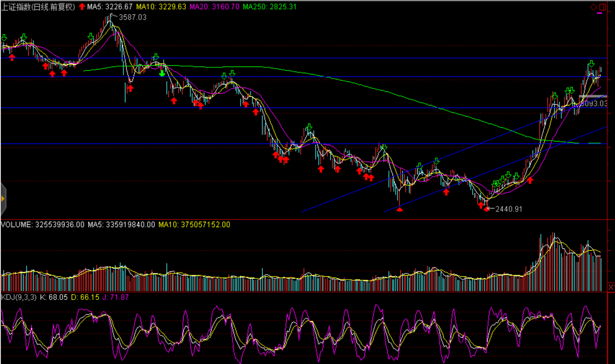Viewport: 615px width, 364px height.
Task: Click the small magenta bar at top right
Action: (600, 13)
